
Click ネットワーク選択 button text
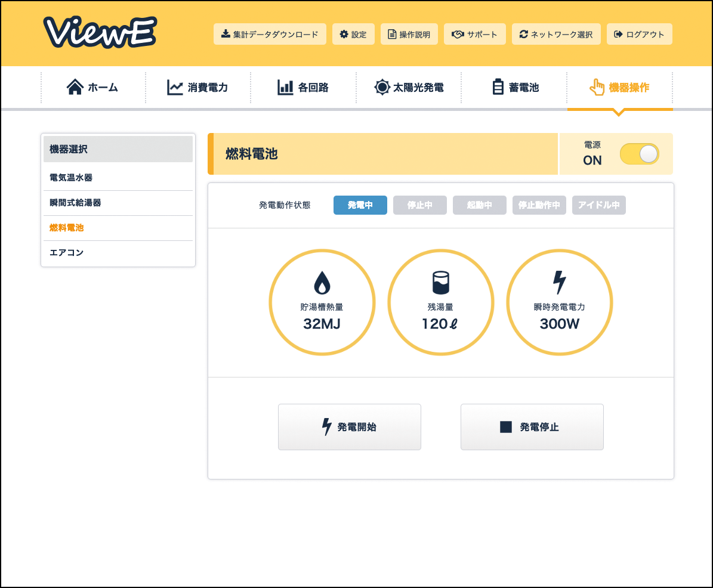561,35
